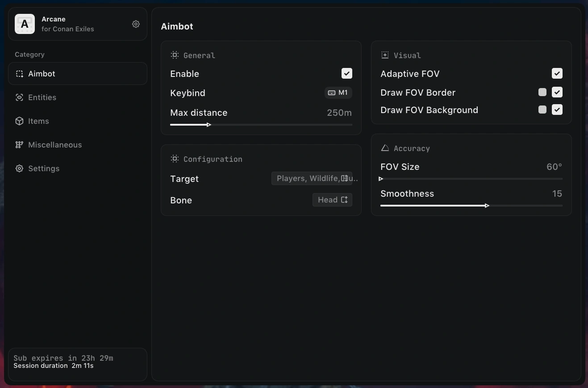Click the Configuration section icon
This screenshot has height=388, width=588.
coord(175,159)
